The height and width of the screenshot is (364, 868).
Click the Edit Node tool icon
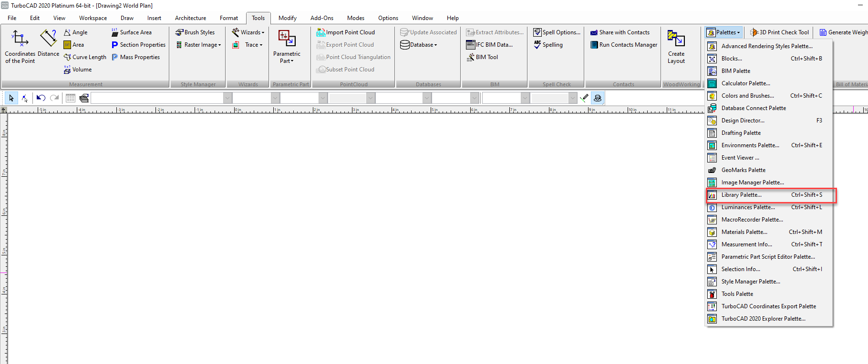coord(25,98)
